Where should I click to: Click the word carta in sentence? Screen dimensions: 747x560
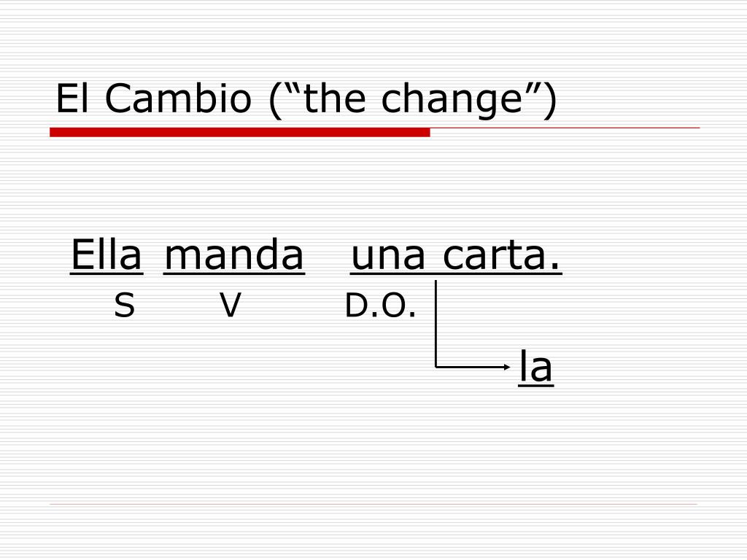[x=495, y=256]
